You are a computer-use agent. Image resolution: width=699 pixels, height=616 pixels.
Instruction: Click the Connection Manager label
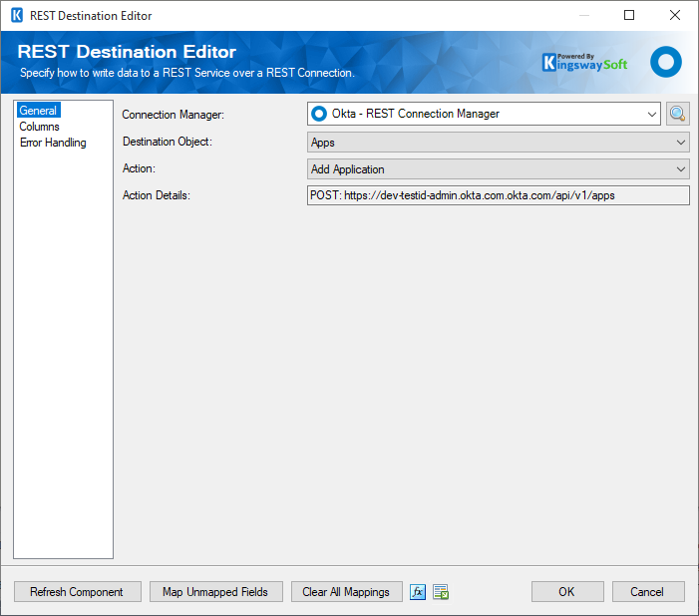click(x=173, y=115)
